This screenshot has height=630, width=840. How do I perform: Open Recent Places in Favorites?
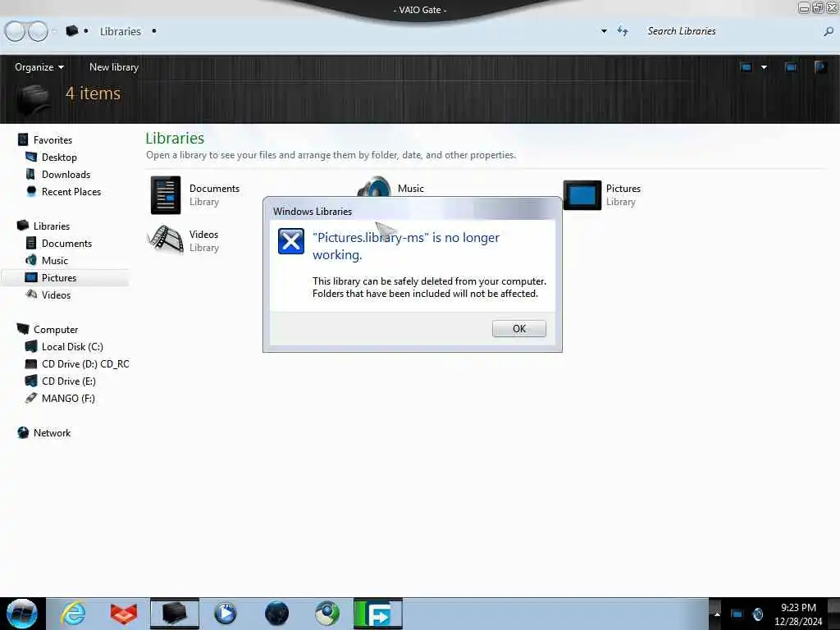point(71,192)
